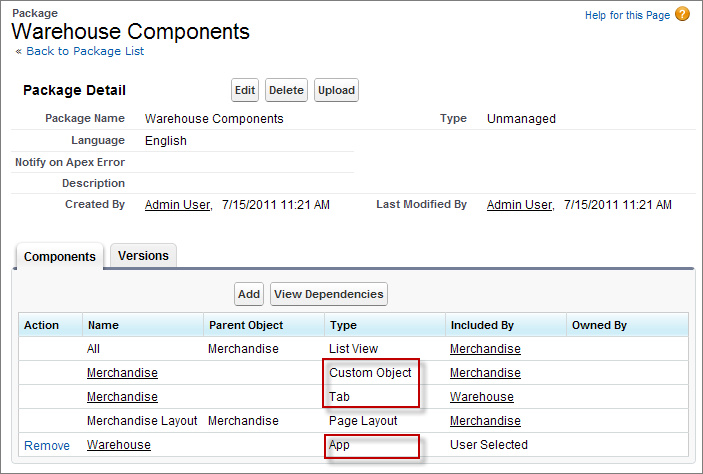Open the Warehouse name link in App row

[x=119, y=445]
